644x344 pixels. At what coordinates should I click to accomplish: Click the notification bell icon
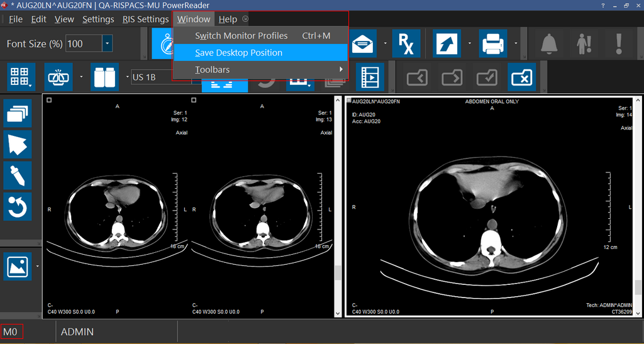coord(550,43)
